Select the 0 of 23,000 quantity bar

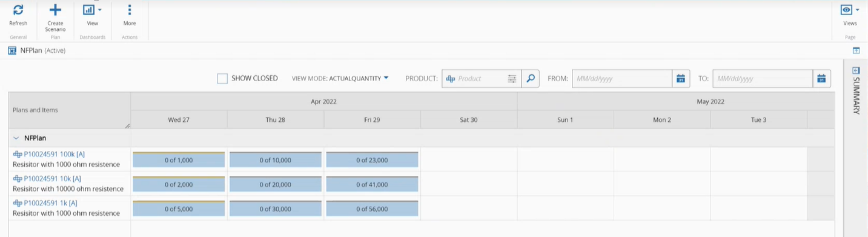[x=372, y=160]
